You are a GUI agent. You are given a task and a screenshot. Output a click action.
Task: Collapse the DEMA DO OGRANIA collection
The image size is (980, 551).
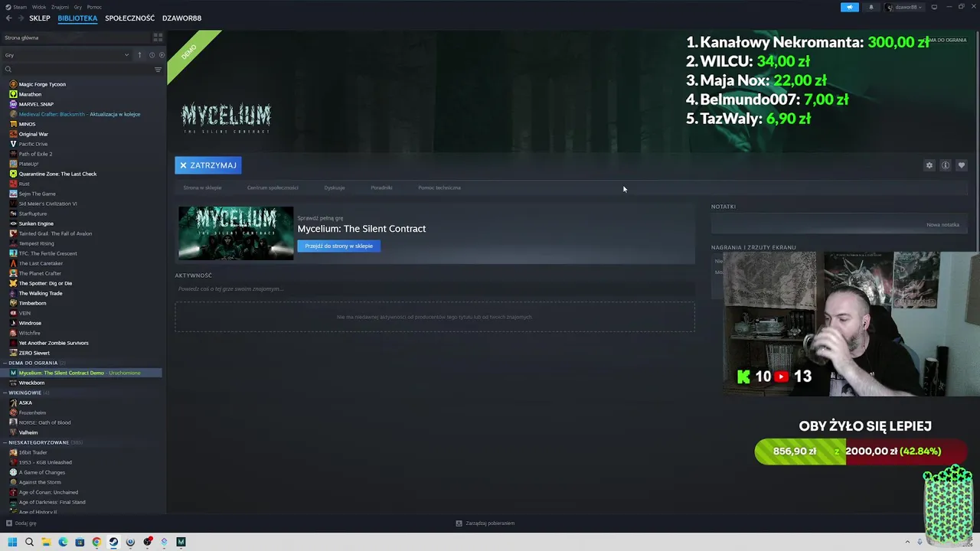point(5,363)
